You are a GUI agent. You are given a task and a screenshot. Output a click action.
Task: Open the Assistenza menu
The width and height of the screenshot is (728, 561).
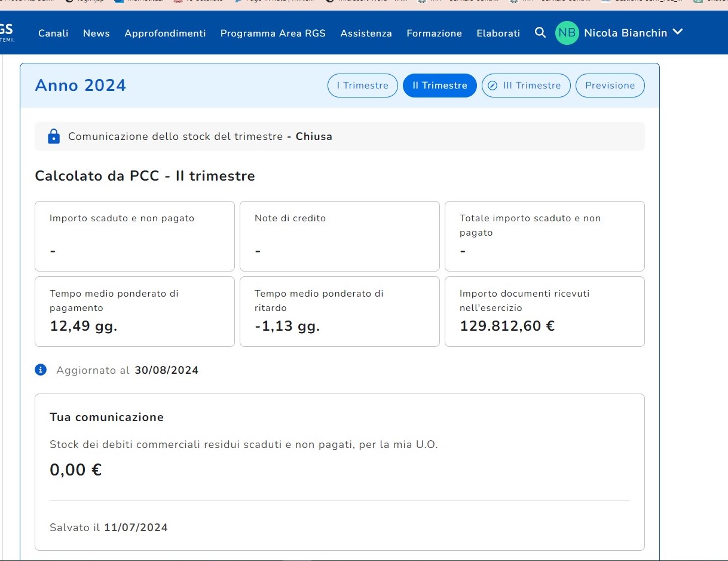pyautogui.click(x=366, y=33)
